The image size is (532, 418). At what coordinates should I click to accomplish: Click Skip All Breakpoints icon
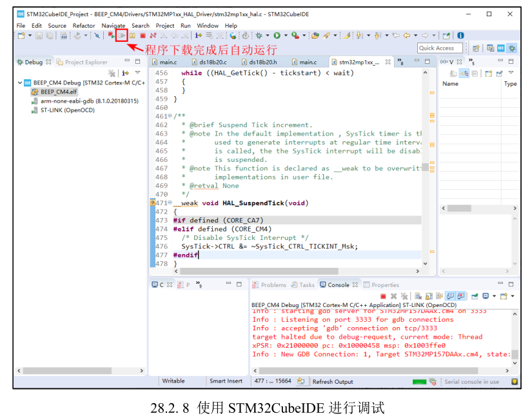tap(97, 35)
